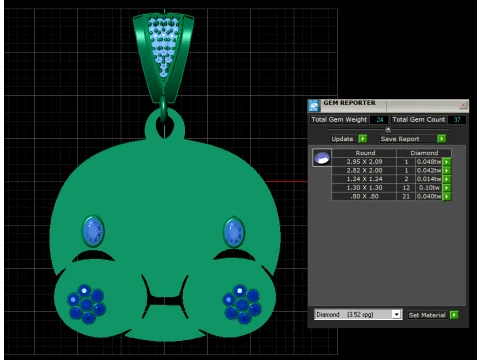480x360 pixels.
Task: Select the round diamond gem thumbnail
Action: pyautogui.click(x=322, y=158)
